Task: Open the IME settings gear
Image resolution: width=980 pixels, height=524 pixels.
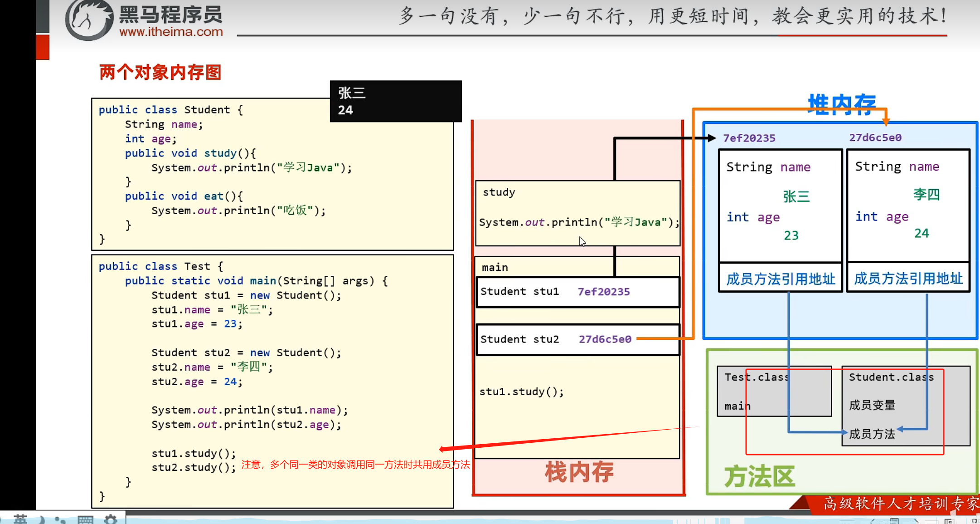Action: (x=111, y=520)
